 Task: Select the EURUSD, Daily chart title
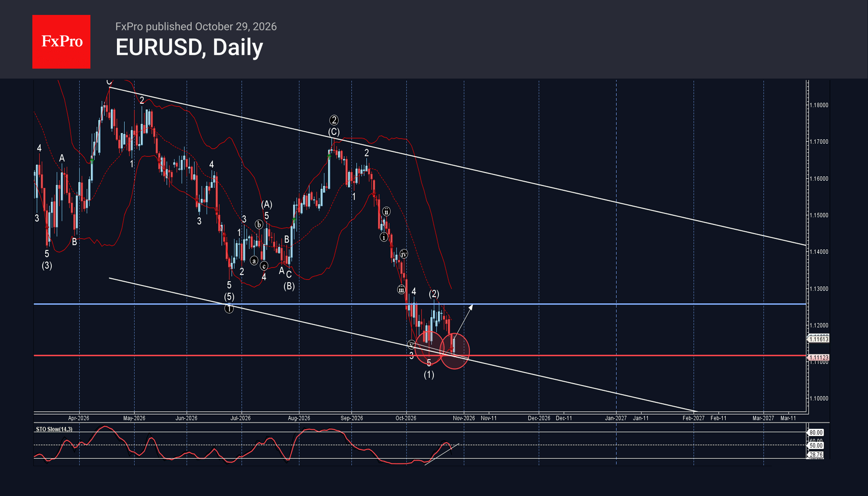[189, 47]
